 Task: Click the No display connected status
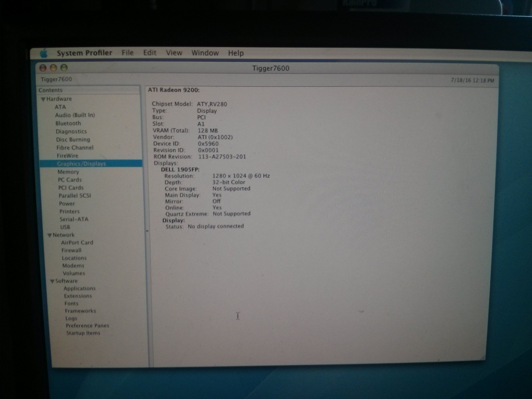point(216,226)
